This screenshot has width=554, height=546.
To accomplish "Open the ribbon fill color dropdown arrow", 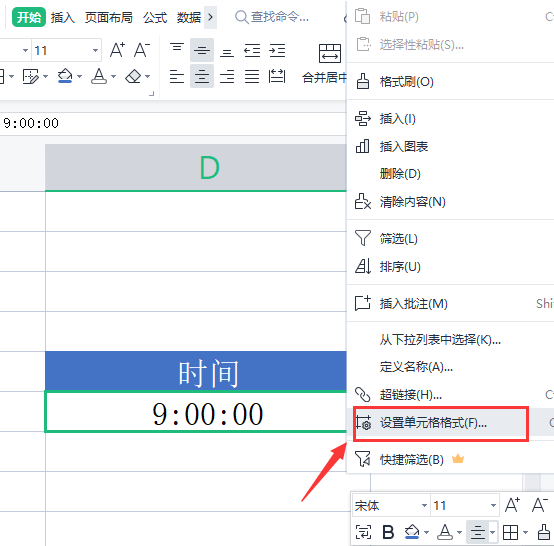I will click(x=79, y=76).
